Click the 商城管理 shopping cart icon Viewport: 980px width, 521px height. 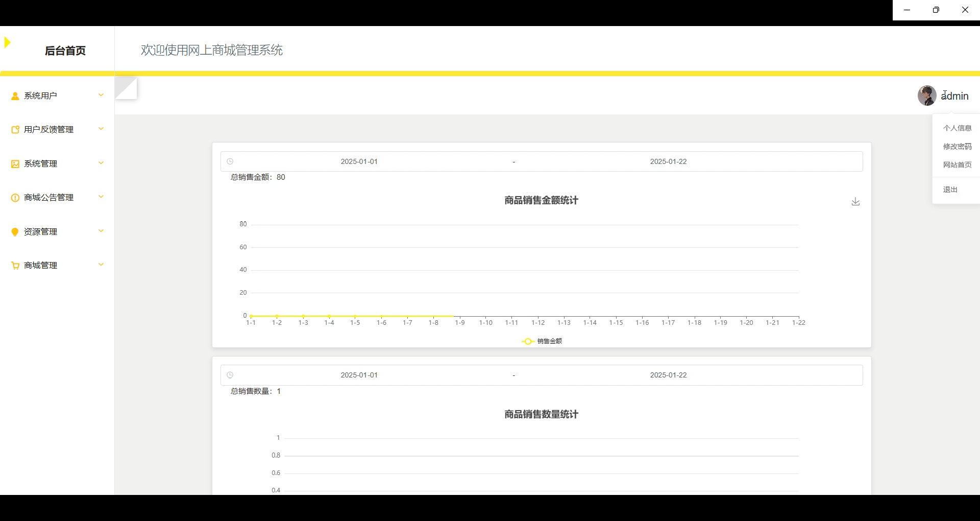tap(15, 266)
